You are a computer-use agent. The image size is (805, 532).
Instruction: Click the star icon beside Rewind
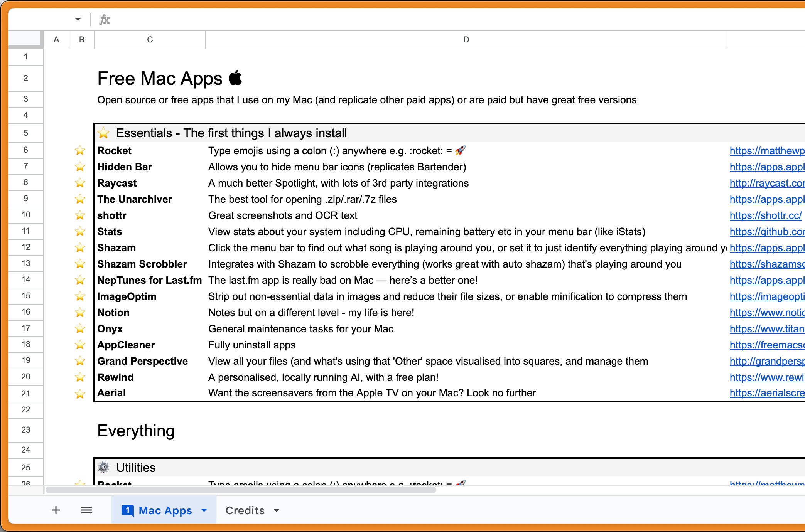click(80, 377)
